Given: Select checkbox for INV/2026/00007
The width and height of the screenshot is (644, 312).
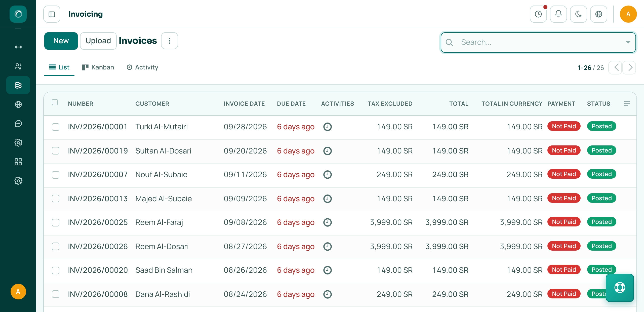Looking at the screenshot, I should [56, 175].
